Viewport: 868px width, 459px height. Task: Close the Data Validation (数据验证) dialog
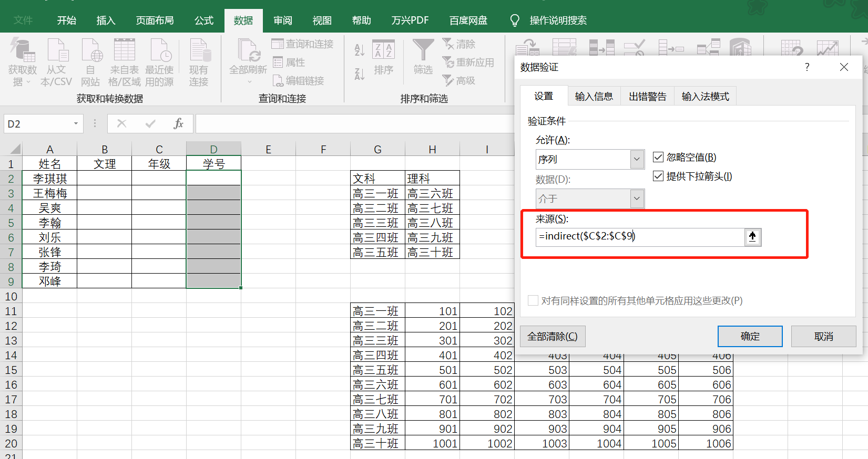click(x=844, y=67)
